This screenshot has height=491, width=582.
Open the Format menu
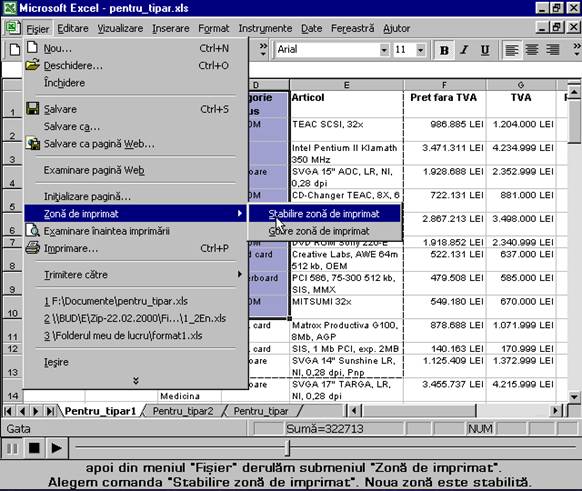(x=213, y=28)
